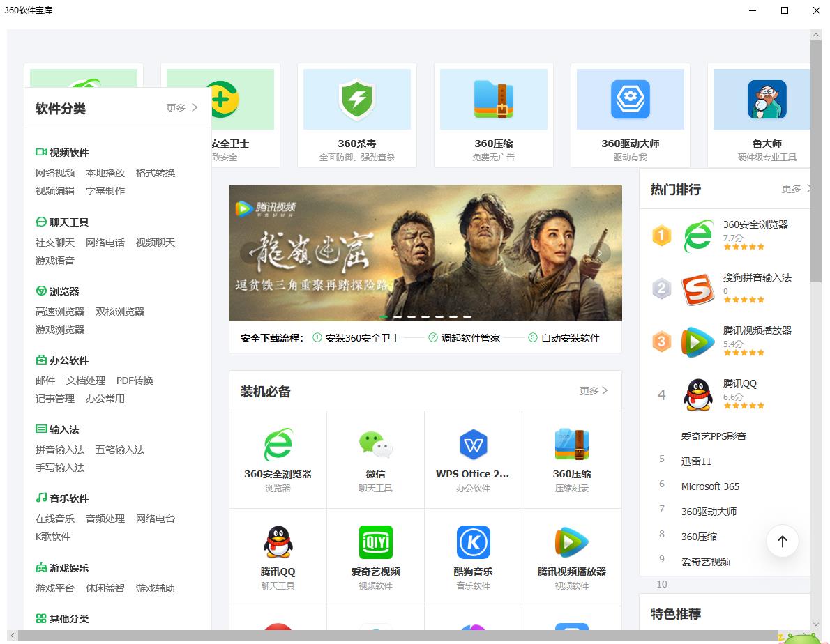Open 酷狗音乐 icon in 装机必备
The width and height of the screenshot is (830, 644).
(x=473, y=542)
